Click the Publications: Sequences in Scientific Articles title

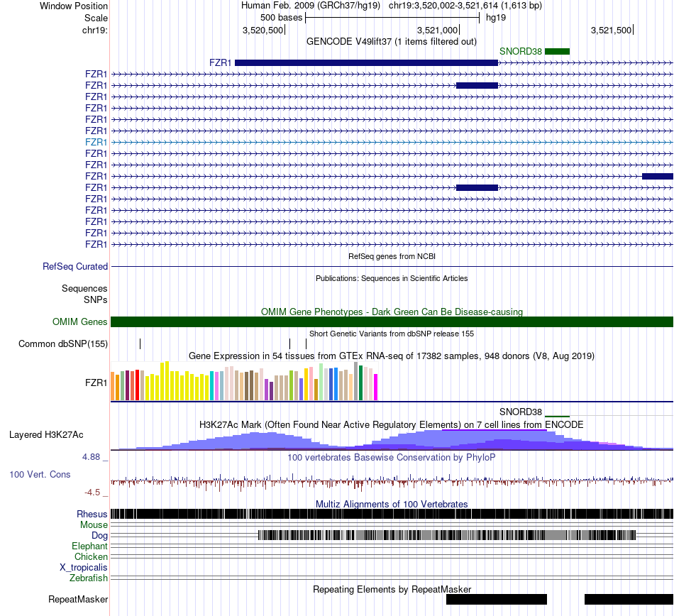pos(392,279)
